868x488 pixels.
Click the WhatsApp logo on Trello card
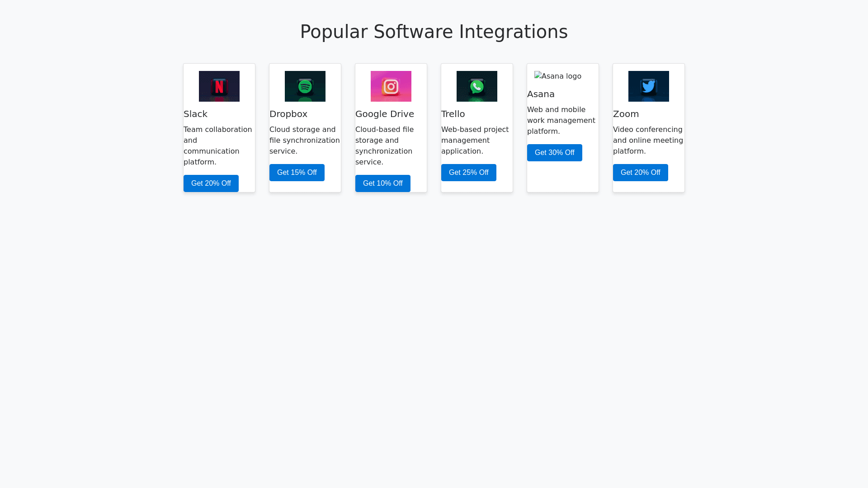tap(477, 86)
